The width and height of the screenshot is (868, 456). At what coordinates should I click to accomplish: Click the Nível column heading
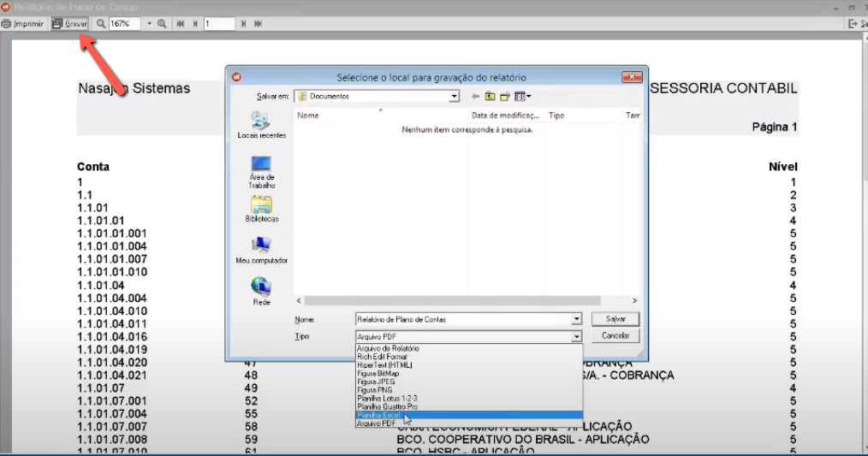tap(782, 167)
